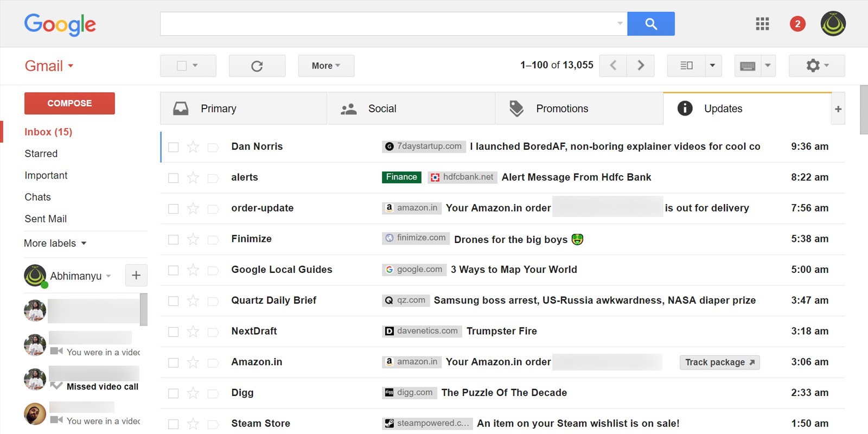Screen dimensions: 868x434
Task: Go to newer messages with left arrow
Action: pos(613,66)
